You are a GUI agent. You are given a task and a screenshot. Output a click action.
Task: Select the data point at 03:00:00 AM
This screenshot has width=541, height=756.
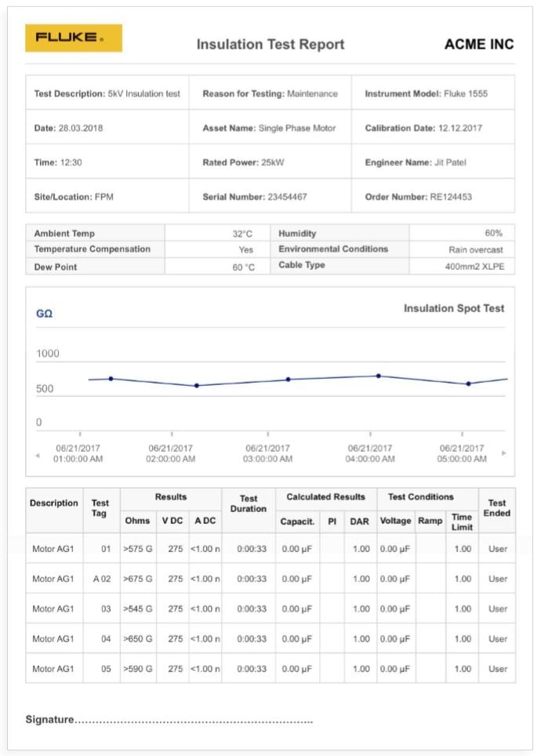tap(289, 380)
